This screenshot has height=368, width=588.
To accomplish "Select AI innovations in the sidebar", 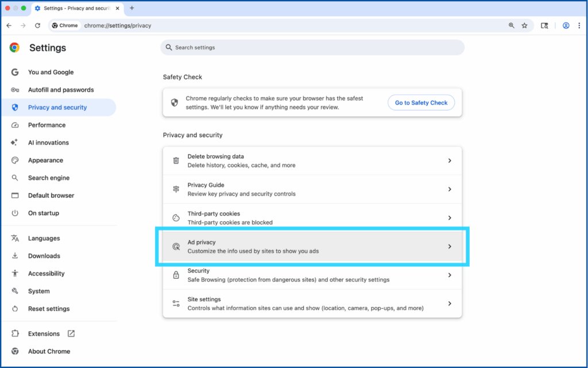I will (x=48, y=143).
